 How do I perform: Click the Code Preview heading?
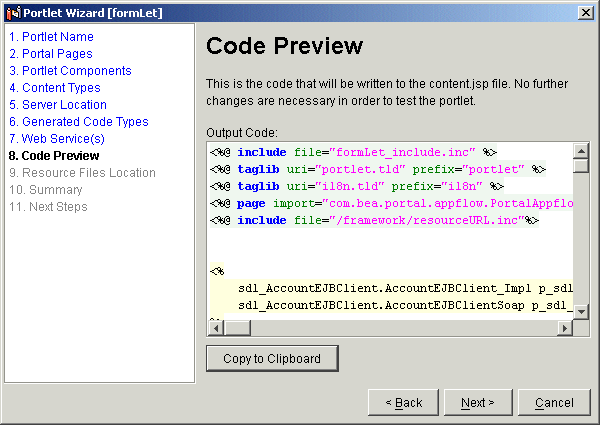[x=284, y=46]
